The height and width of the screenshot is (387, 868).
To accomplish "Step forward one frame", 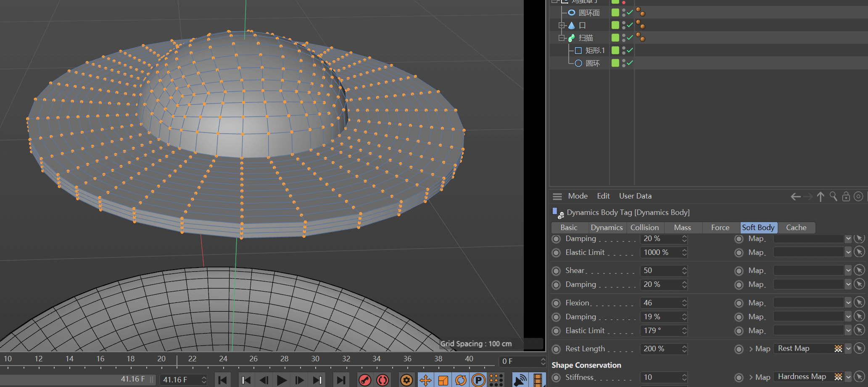I will [x=299, y=380].
